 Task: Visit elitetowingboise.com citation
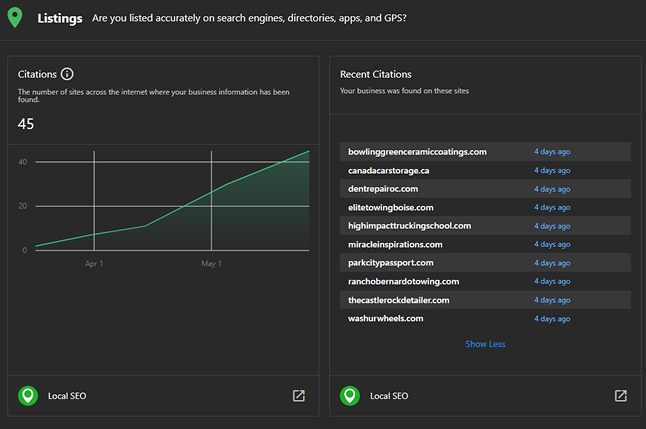click(x=391, y=207)
